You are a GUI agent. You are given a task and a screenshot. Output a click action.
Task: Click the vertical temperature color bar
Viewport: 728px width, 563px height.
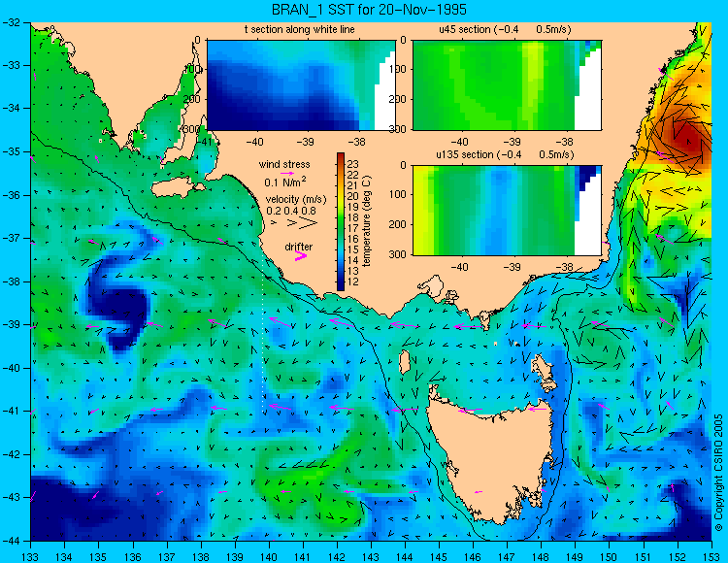pos(341,222)
